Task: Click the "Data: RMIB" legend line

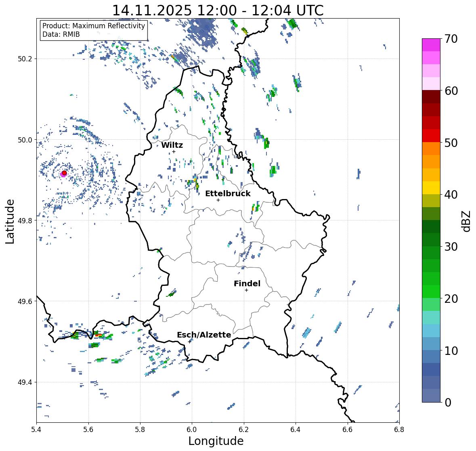Action: click(x=61, y=34)
